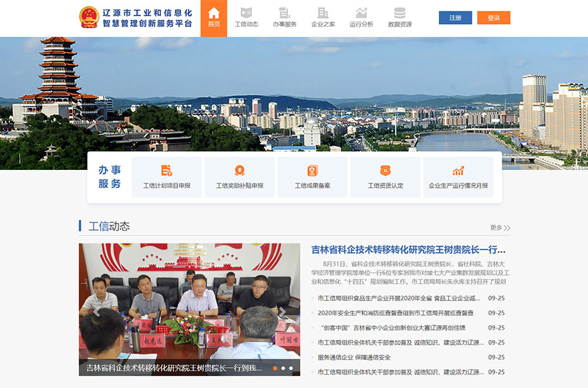Select the third carousel indicator dot
This screenshot has height=388, width=588.
(x=291, y=368)
